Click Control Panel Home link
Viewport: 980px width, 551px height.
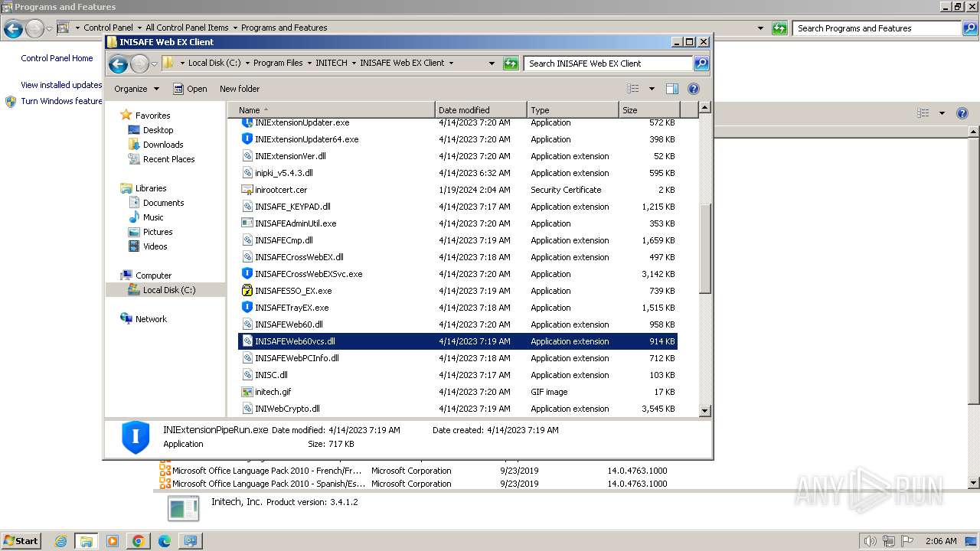[x=57, y=58]
